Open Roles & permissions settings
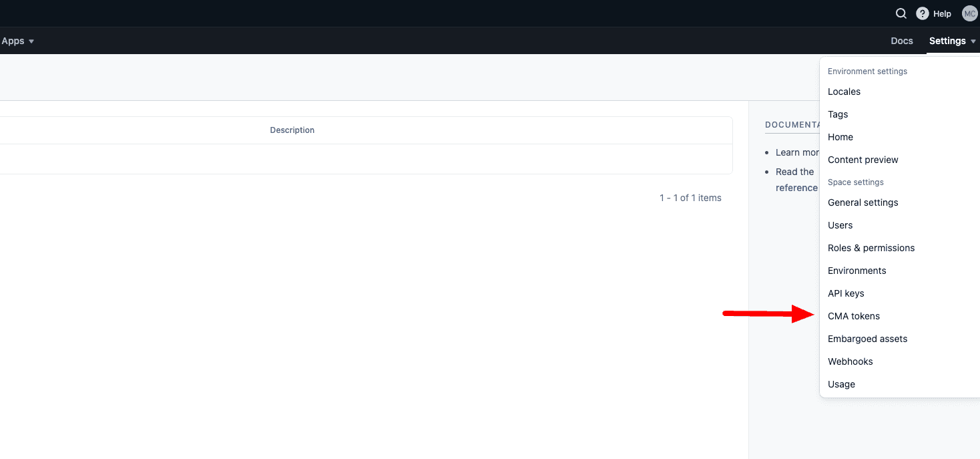Viewport: 980px width, 459px height. (x=871, y=247)
